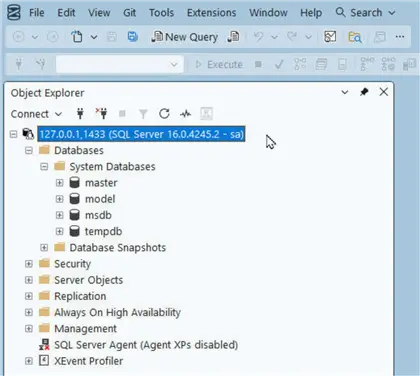Click the Activity Monitor toolbar icon
The image size is (420, 376).
(x=330, y=37)
